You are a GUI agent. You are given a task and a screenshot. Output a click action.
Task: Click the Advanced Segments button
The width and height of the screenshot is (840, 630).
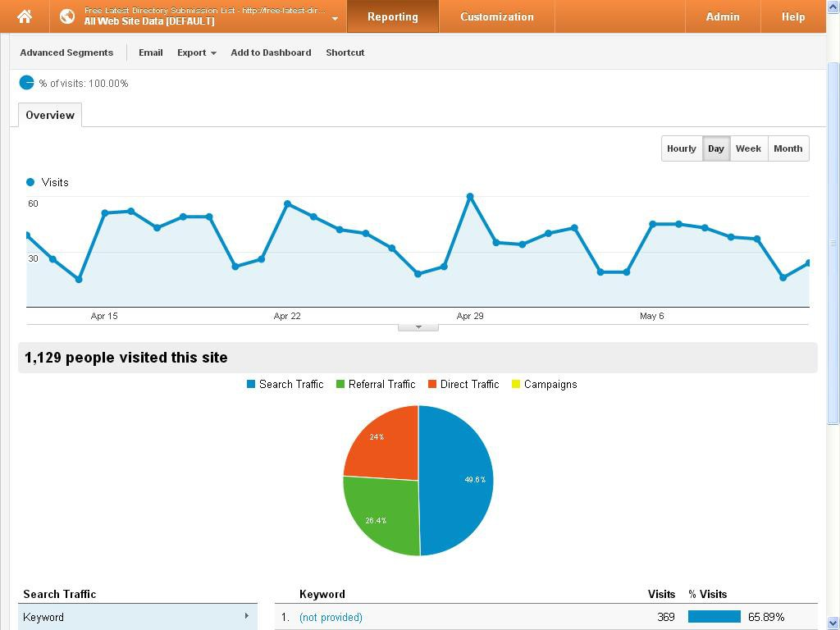point(66,52)
